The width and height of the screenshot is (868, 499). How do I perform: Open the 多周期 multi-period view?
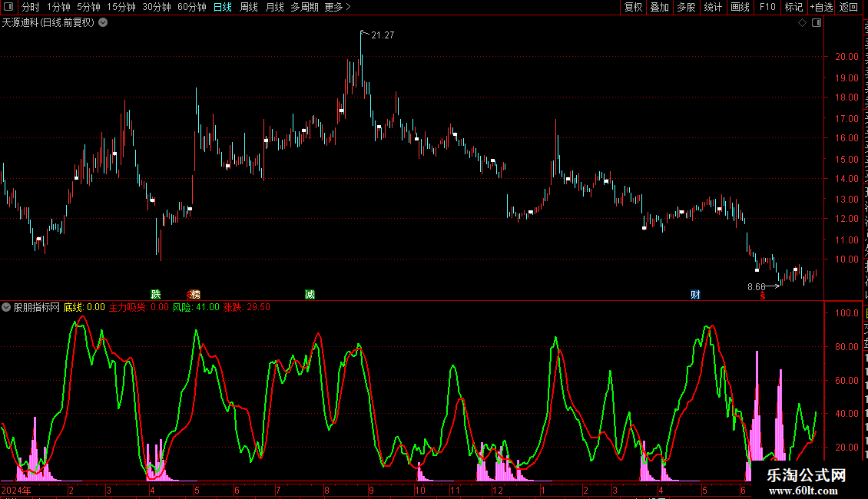[304, 7]
